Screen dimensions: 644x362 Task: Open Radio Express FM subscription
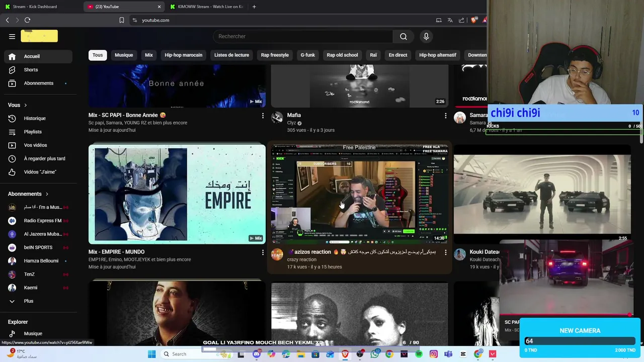(38, 221)
